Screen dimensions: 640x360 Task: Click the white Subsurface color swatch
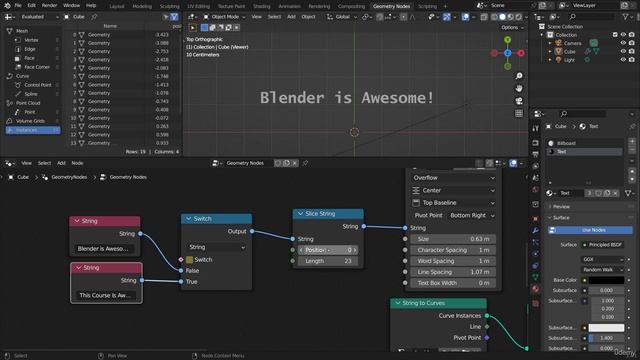pyautogui.click(x=606, y=328)
